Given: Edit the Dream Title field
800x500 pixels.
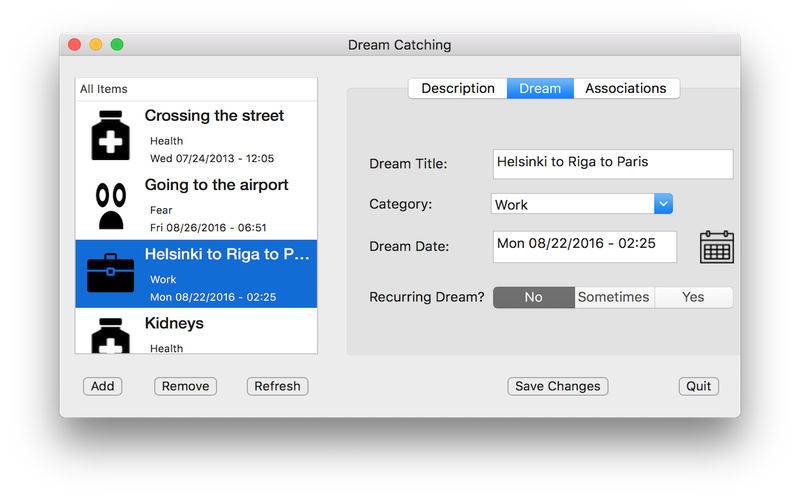Looking at the screenshot, I should 613,164.
